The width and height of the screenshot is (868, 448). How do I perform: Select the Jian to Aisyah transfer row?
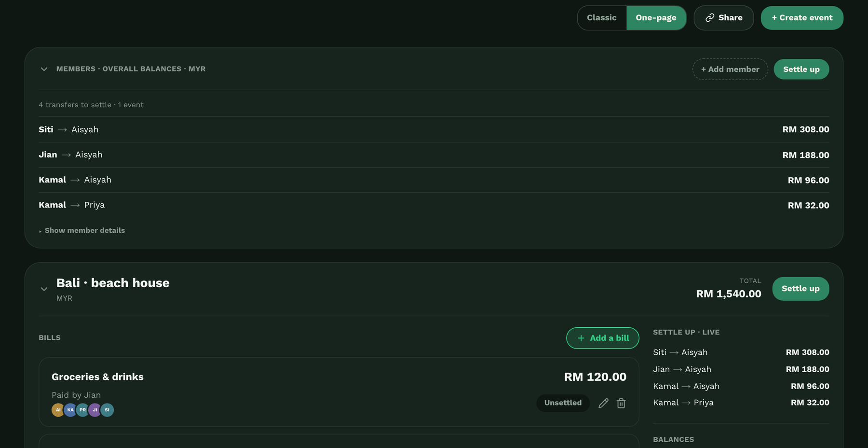click(434, 155)
